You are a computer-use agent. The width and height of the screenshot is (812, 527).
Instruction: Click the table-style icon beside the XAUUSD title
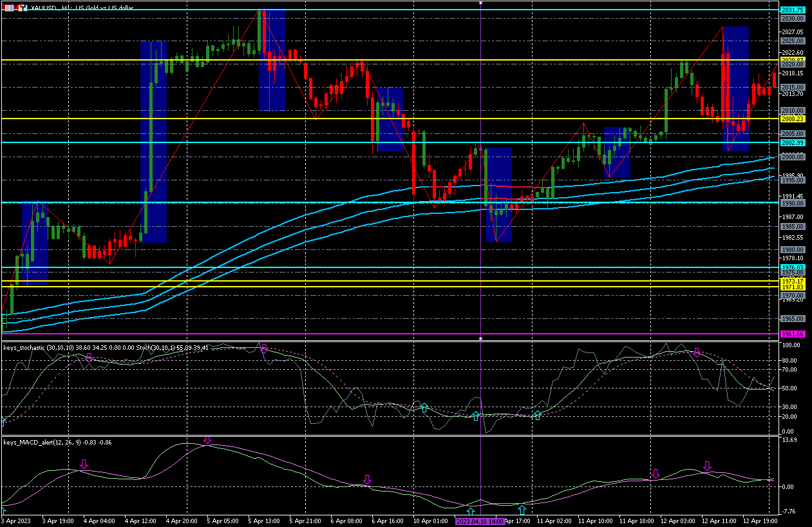click(x=9, y=8)
